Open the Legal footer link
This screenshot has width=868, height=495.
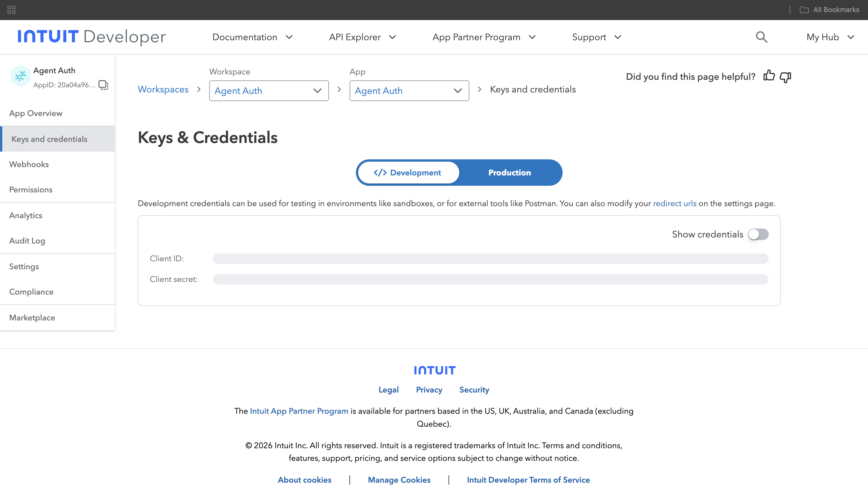point(388,390)
